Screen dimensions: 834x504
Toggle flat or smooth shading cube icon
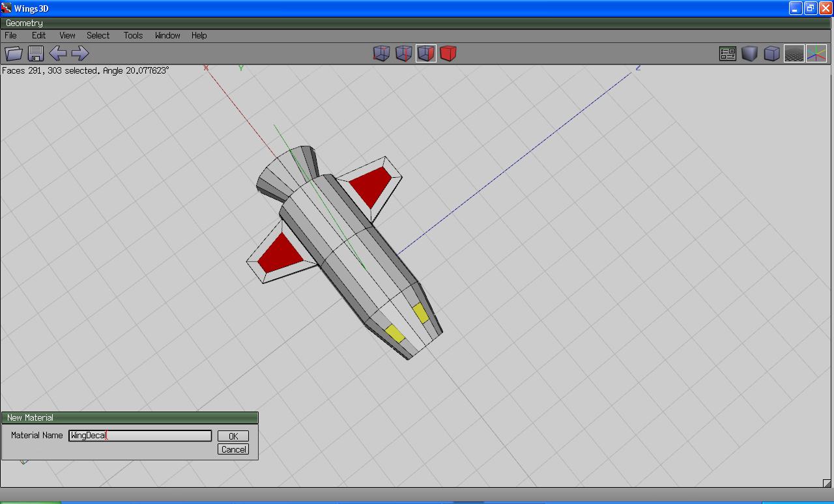(x=750, y=53)
